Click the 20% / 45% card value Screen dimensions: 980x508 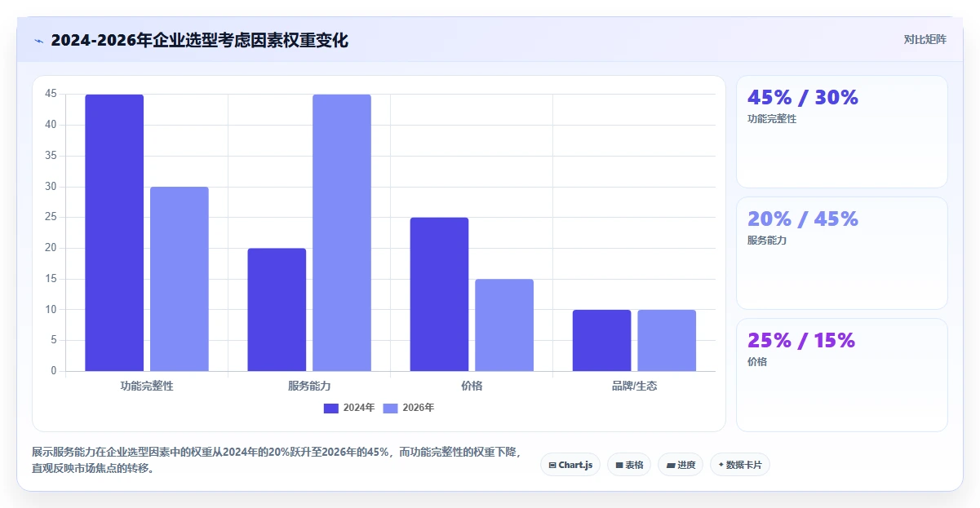tap(803, 219)
